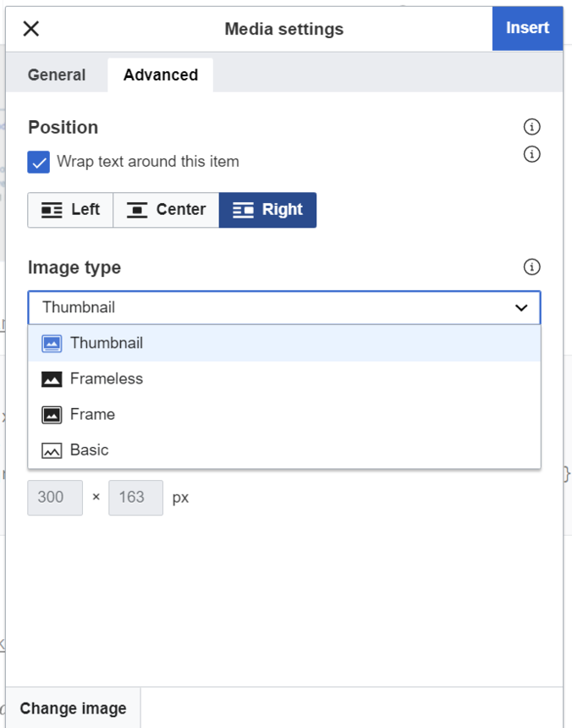Open the Position info tooltip icon
Screen dimensions: 572x728
pyautogui.click(x=532, y=126)
